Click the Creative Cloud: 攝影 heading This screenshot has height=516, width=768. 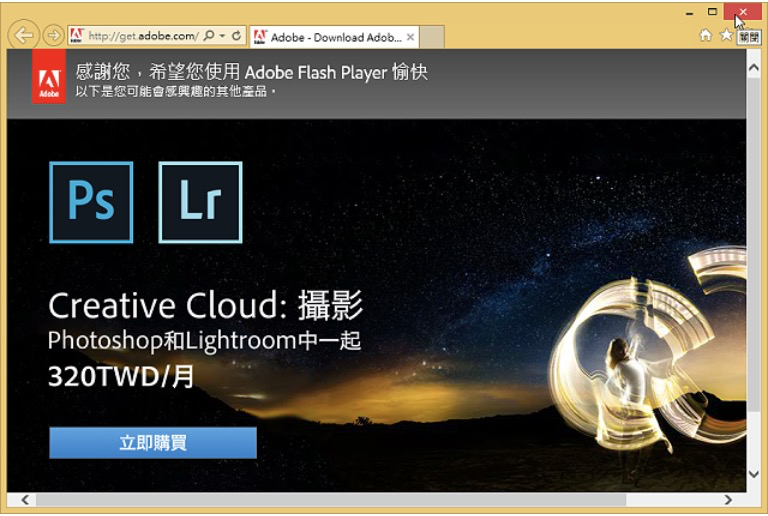pyautogui.click(x=206, y=305)
